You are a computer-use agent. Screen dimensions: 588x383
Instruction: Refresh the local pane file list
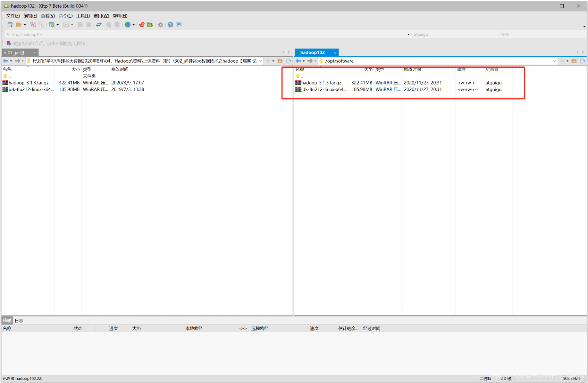[288, 61]
